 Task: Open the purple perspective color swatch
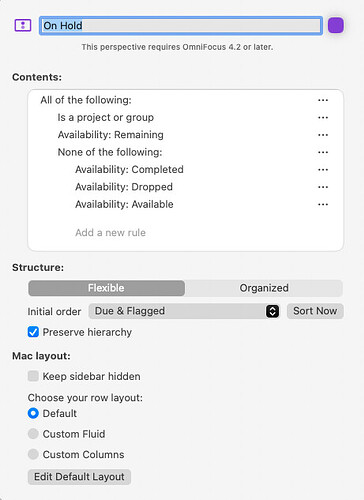[x=336, y=25]
